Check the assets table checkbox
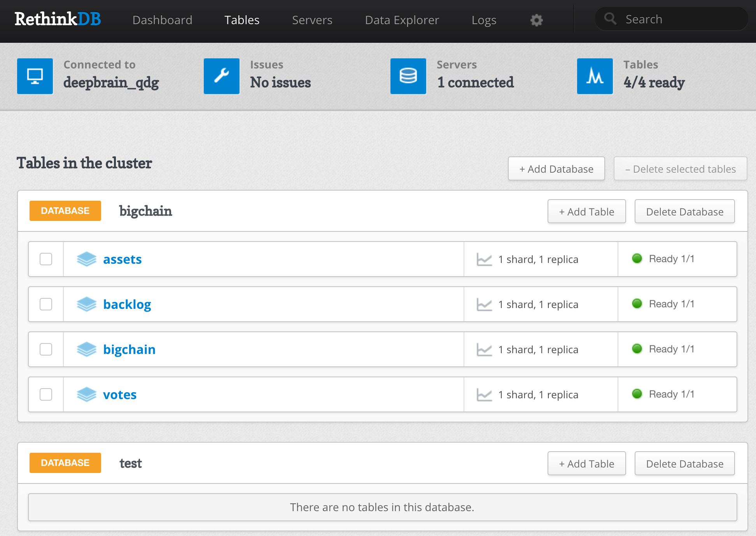Viewport: 756px width, 536px height. pos(46,259)
